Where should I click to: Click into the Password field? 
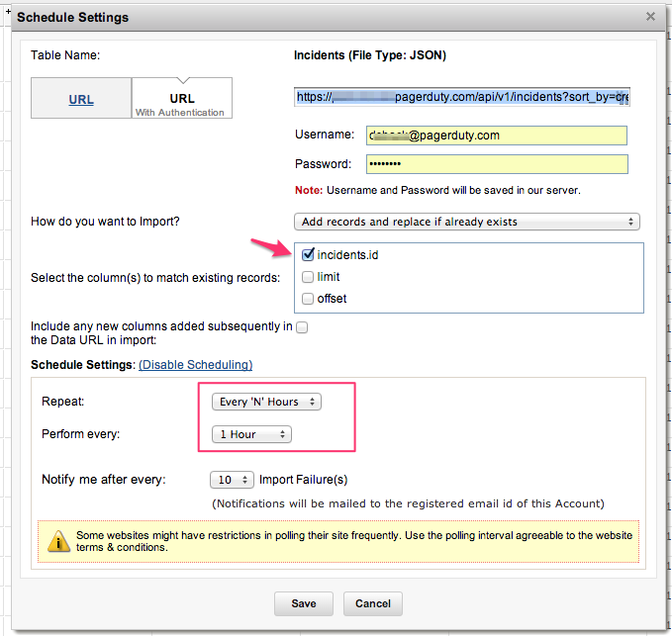tap(497, 164)
